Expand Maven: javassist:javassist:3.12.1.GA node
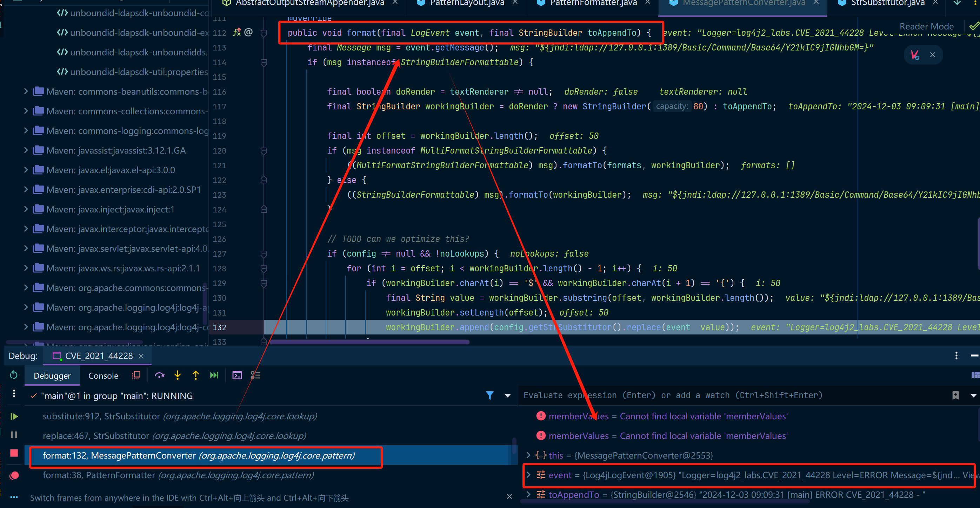The image size is (980, 508). pos(26,150)
